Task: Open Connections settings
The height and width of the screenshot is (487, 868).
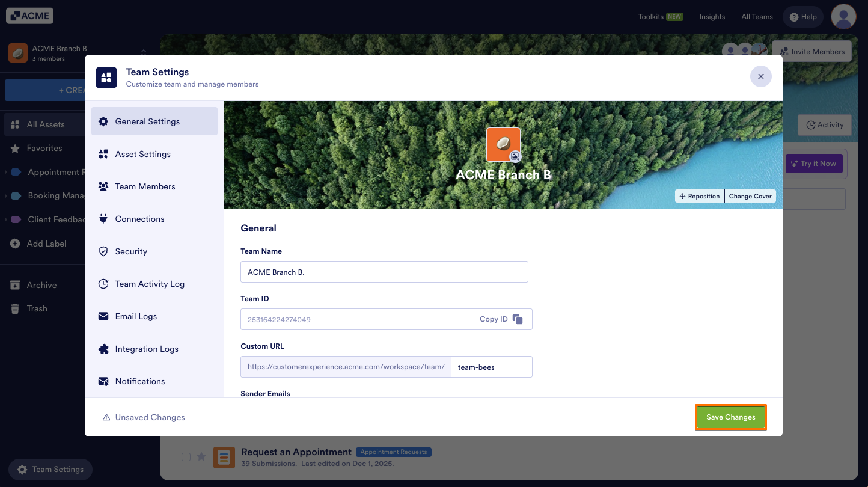Action: [x=154, y=219]
